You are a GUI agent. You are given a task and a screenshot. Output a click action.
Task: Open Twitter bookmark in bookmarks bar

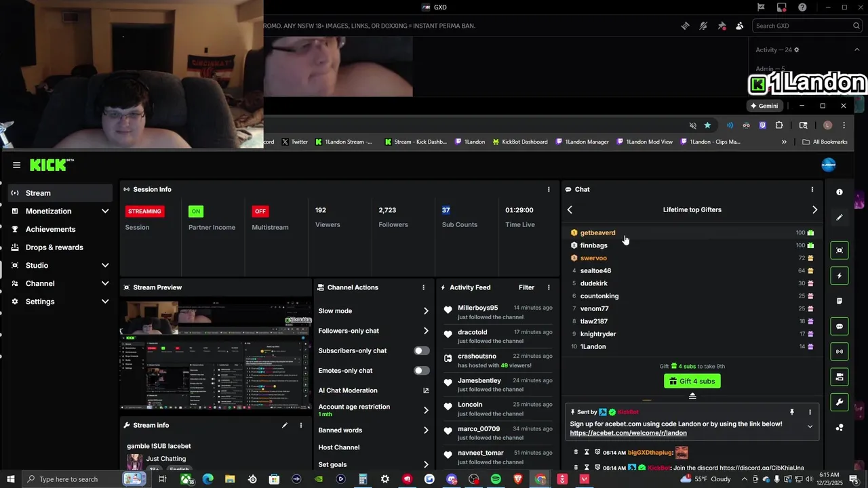(x=294, y=142)
